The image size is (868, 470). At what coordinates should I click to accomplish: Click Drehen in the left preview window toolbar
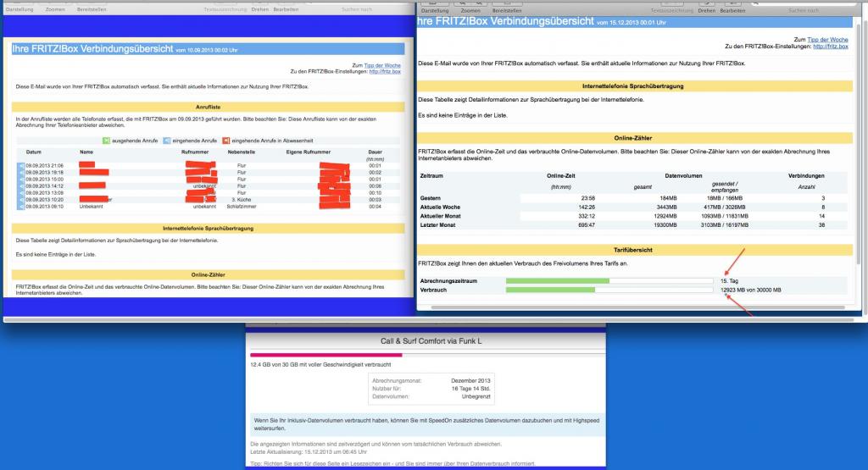259,9
